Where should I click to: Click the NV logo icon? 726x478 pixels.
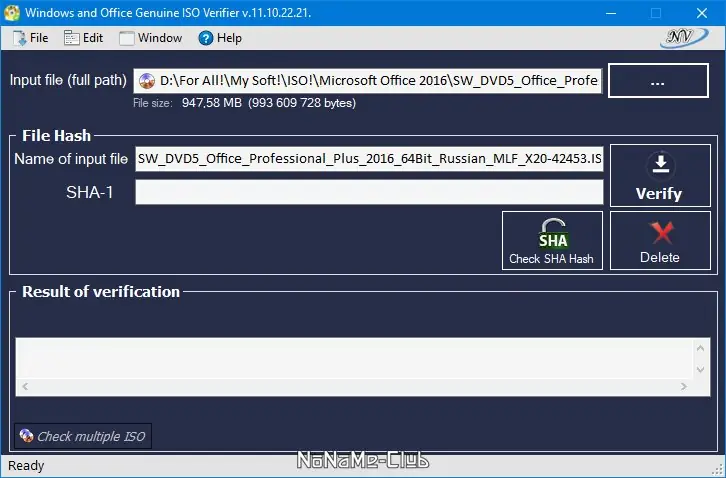click(x=684, y=38)
